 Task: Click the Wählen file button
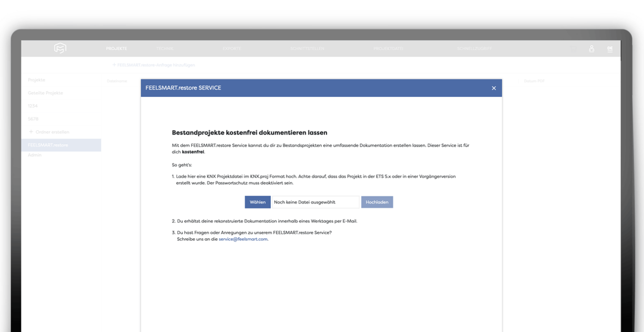click(x=257, y=202)
